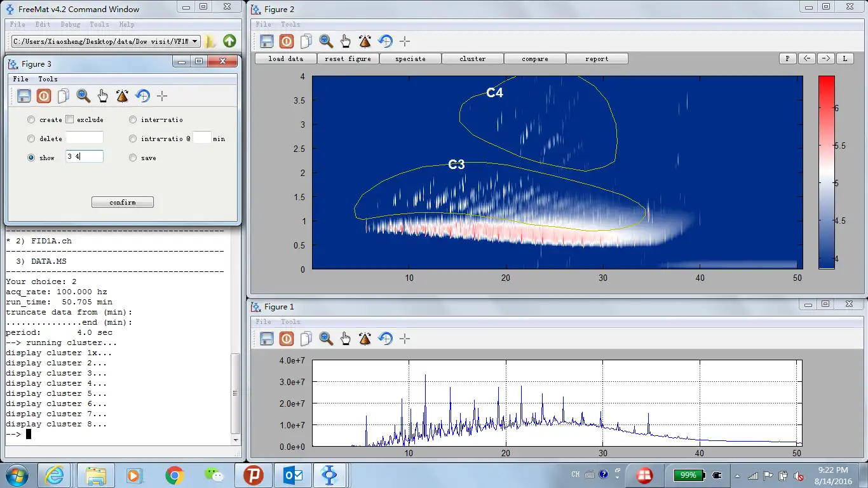Select the crosshair cursor tool in Figure 3

[162, 96]
